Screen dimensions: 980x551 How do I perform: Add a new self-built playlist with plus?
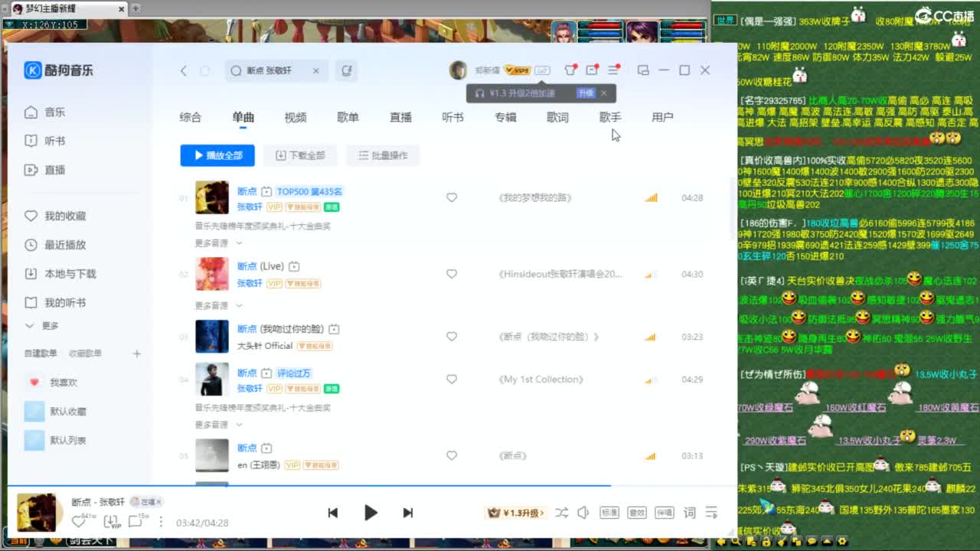point(137,354)
